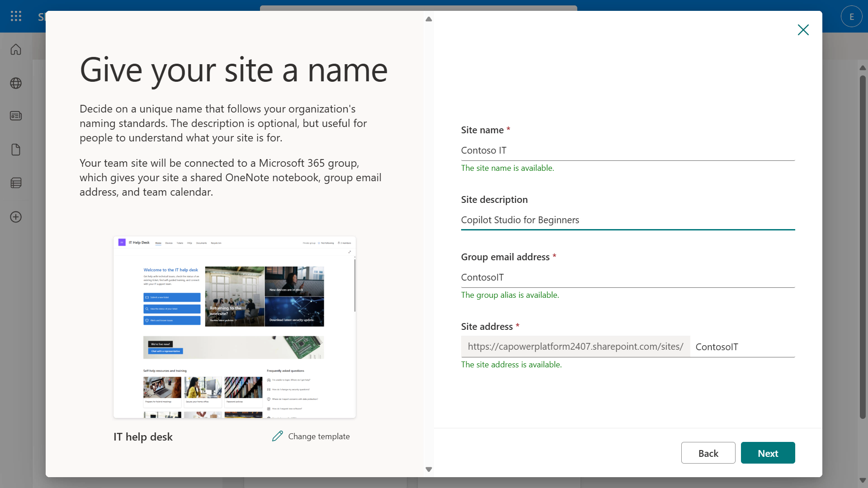Open My files page icon
Screen dimensions: 868x488
(x=16, y=150)
